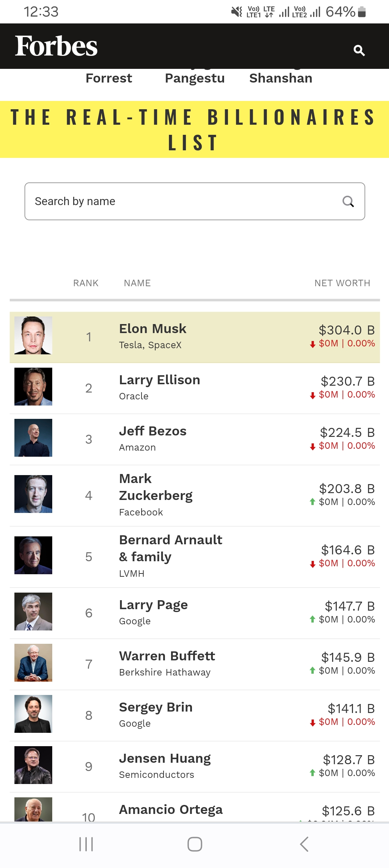389x868 pixels.
Task: Open Forbes site search magnifier icon
Action: coord(359,50)
